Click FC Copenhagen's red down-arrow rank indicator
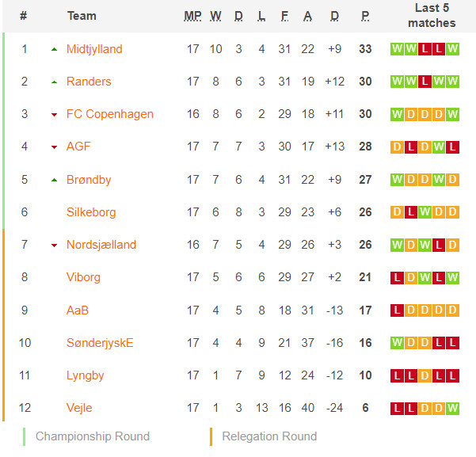The height and width of the screenshot is (457, 476). pyautogui.click(x=55, y=115)
